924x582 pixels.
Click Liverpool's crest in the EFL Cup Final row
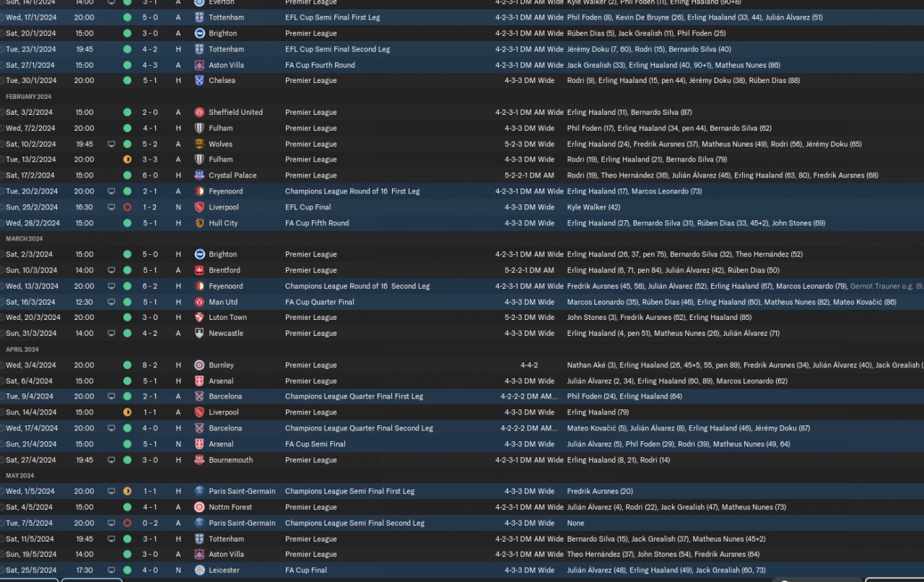click(x=199, y=207)
